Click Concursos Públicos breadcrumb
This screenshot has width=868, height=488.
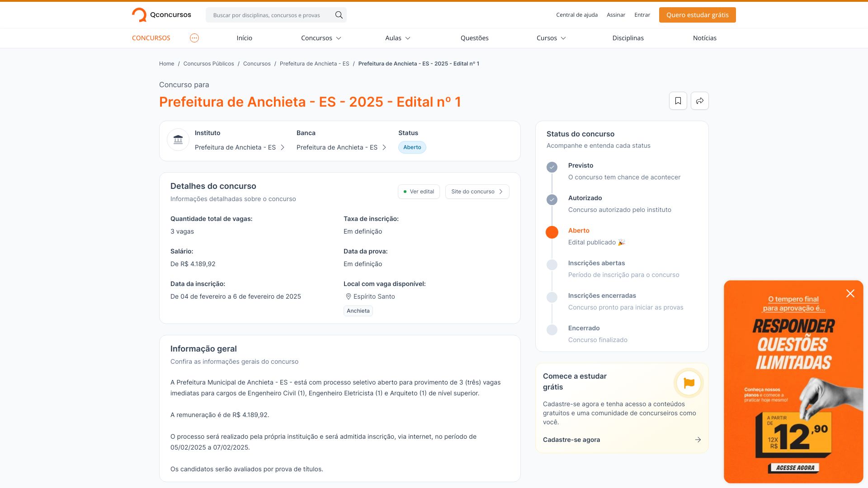pos(208,64)
